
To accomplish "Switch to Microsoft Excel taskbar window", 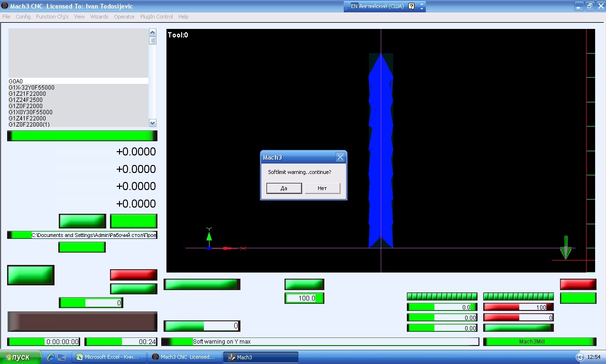I will click(109, 357).
